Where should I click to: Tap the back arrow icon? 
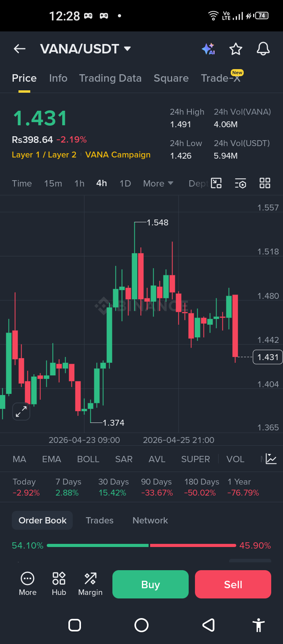tap(20, 49)
